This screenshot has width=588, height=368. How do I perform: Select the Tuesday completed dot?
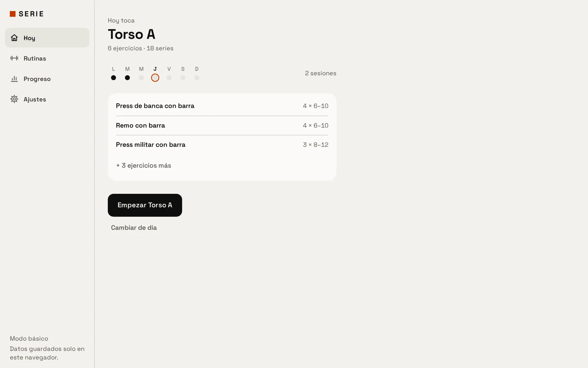[128, 78]
